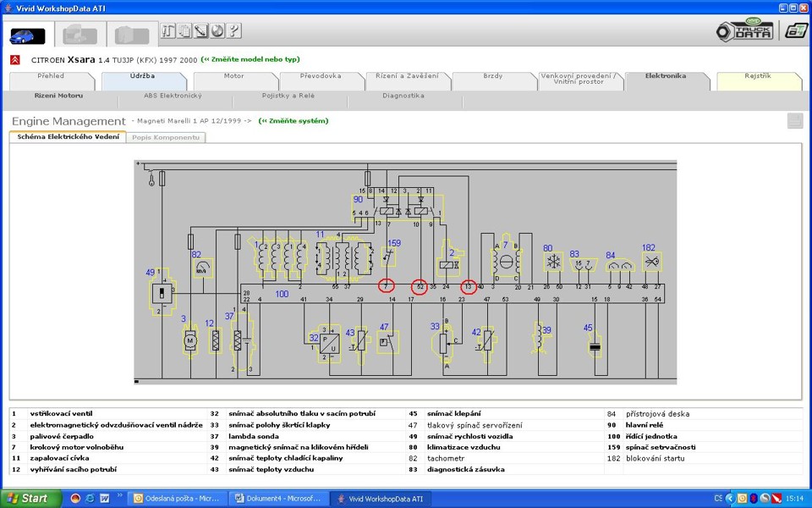Click the globe toolbar icon
The height and width of the screenshot is (508, 812).
217,31
